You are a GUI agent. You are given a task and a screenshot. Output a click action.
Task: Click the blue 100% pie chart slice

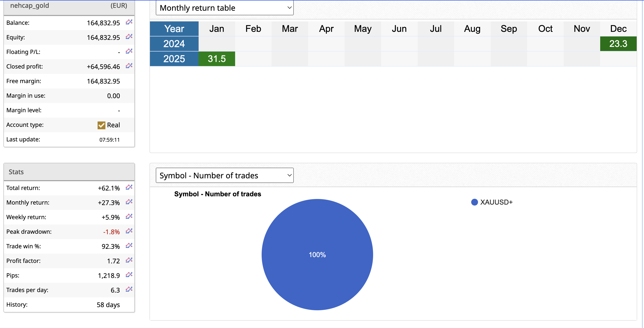tap(317, 255)
